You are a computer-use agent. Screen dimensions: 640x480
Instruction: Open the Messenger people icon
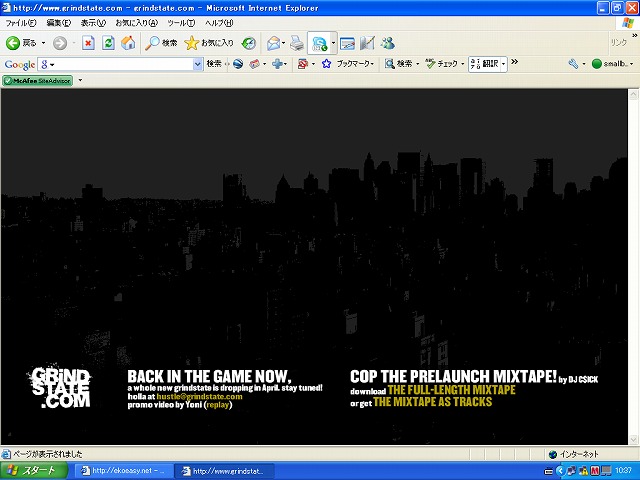point(387,43)
